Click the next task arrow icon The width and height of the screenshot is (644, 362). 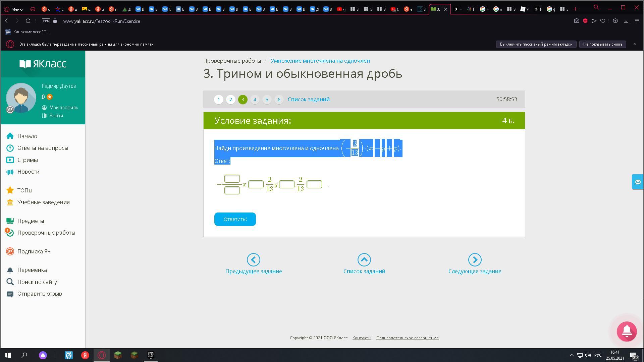(x=475, y=260)
